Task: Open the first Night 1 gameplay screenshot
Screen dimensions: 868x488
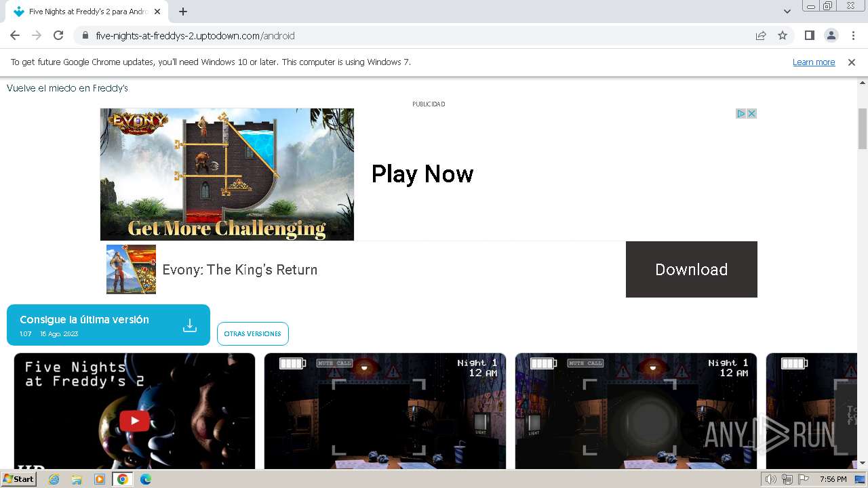Action: (385, 411)
